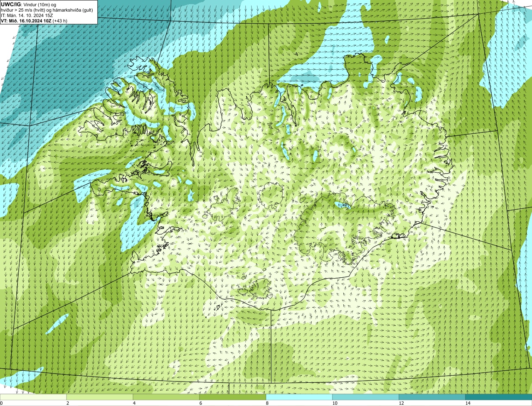
Task: Click the "12" label under the color scale
Action: click(x=401, y=403)
